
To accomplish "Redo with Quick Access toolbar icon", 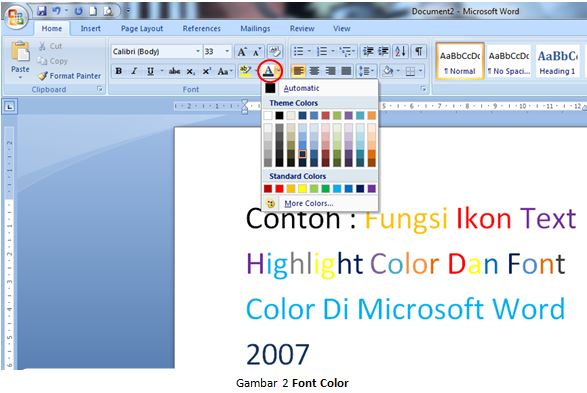I will [78, 11].
